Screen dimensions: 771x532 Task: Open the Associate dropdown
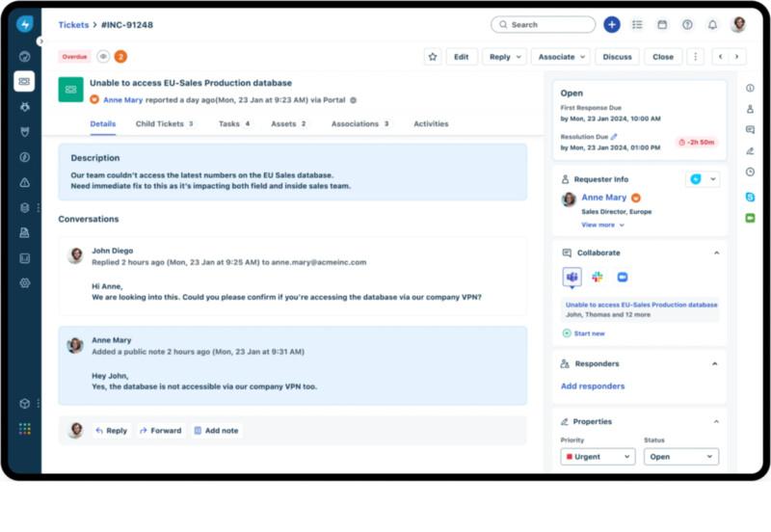coord(561,57)
